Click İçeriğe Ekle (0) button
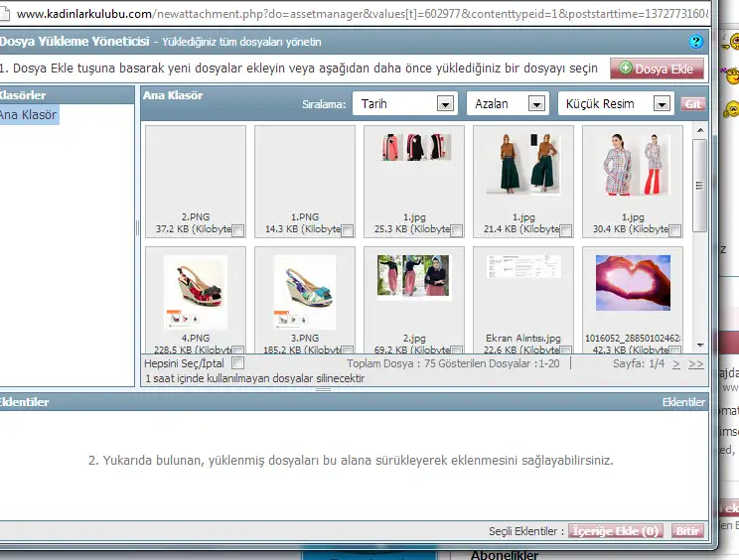The image size is (739, 560). tap(616, 531)
